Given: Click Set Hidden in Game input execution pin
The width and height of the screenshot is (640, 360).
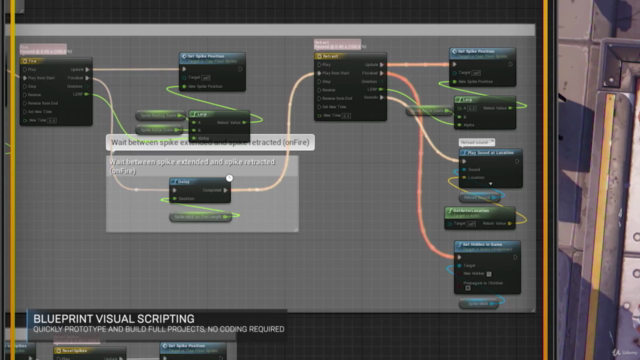Looking at the screenshot, I should (459, 258).
